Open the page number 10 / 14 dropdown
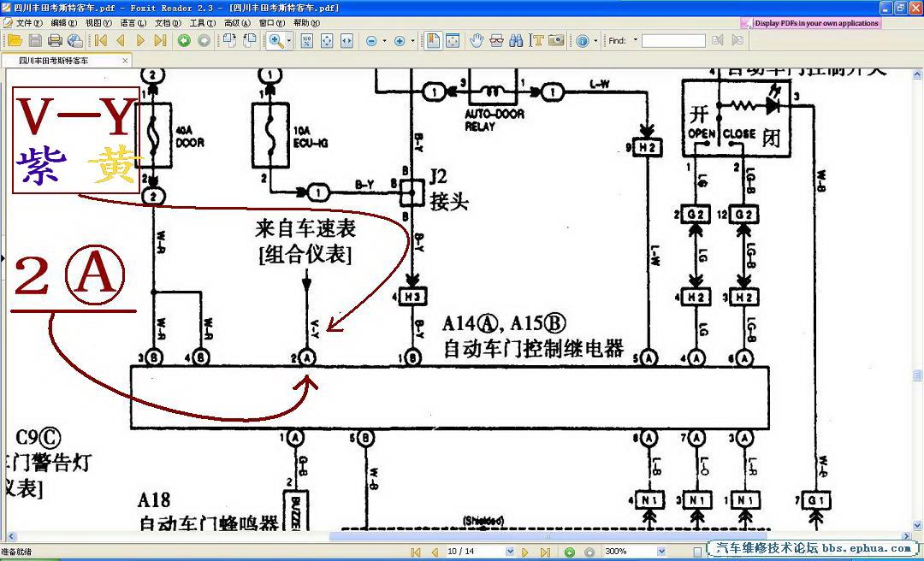Image resolution: width=924 pixels, height=561 pixels. coord(510,552)
